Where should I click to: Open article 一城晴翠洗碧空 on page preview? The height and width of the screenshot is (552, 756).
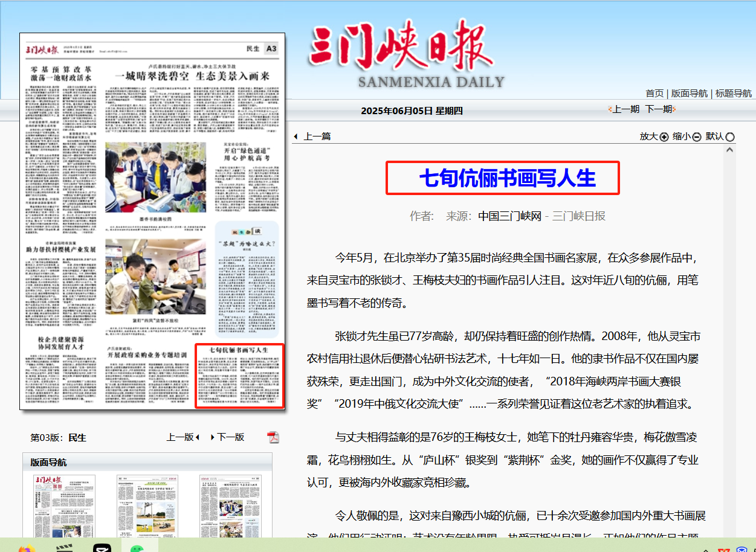193,75
